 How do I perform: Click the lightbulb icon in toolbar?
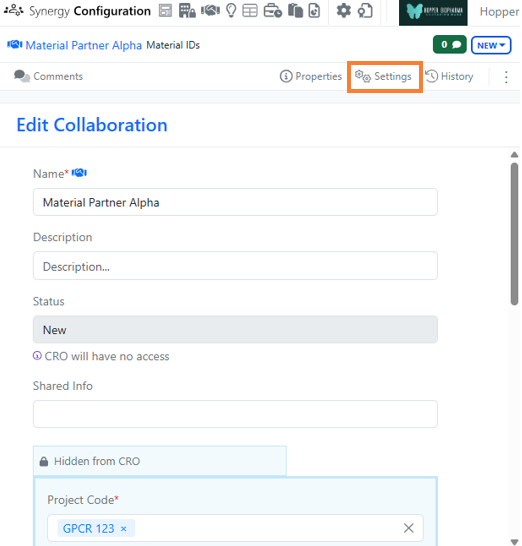231,11
